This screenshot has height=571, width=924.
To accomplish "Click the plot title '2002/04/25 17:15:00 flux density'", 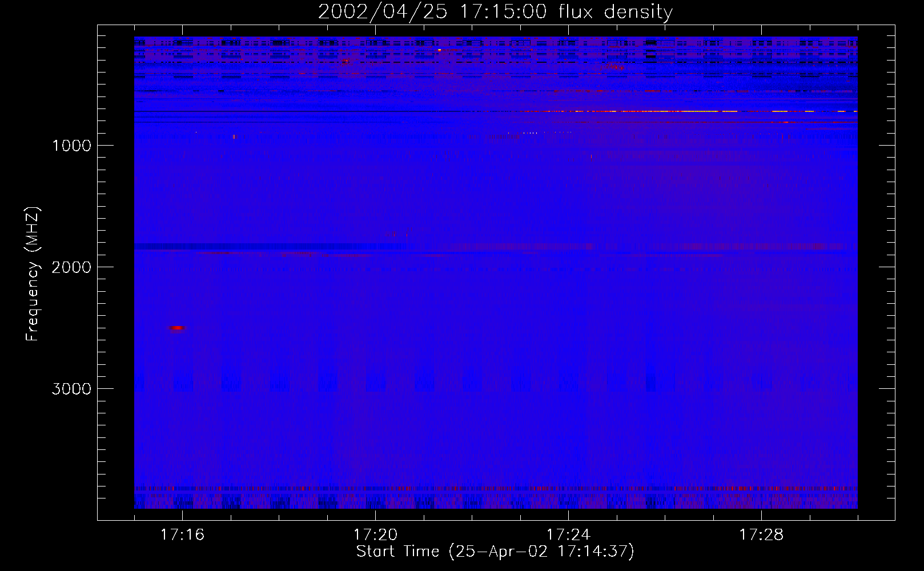I will [x=495, y=11].
